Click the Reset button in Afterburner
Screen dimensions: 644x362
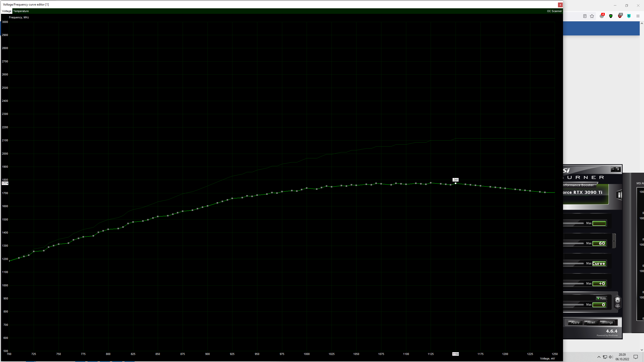click(x=591, y=323)
